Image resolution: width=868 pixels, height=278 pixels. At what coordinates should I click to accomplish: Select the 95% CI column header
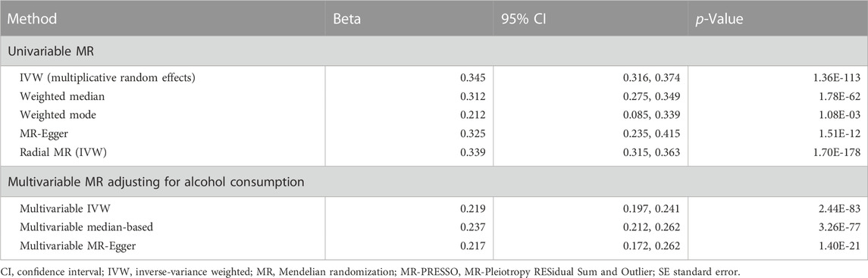click(x=522, y=19)
